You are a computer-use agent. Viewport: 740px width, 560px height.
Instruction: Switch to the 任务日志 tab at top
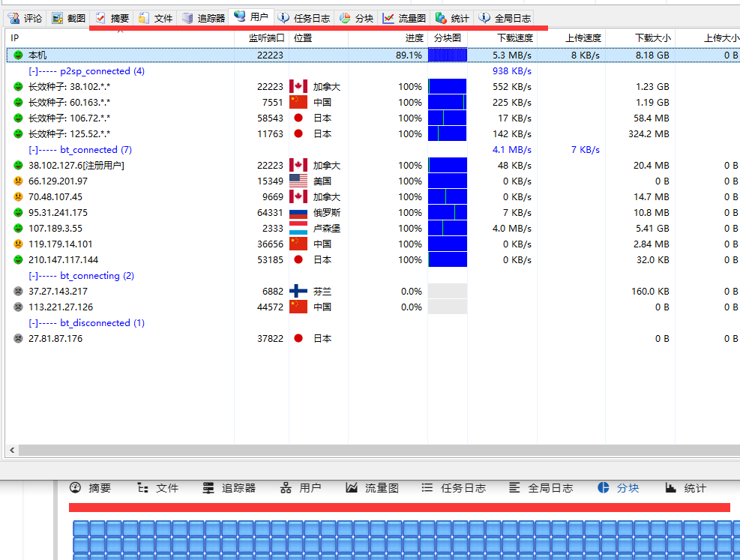click(x=304, y=18)
